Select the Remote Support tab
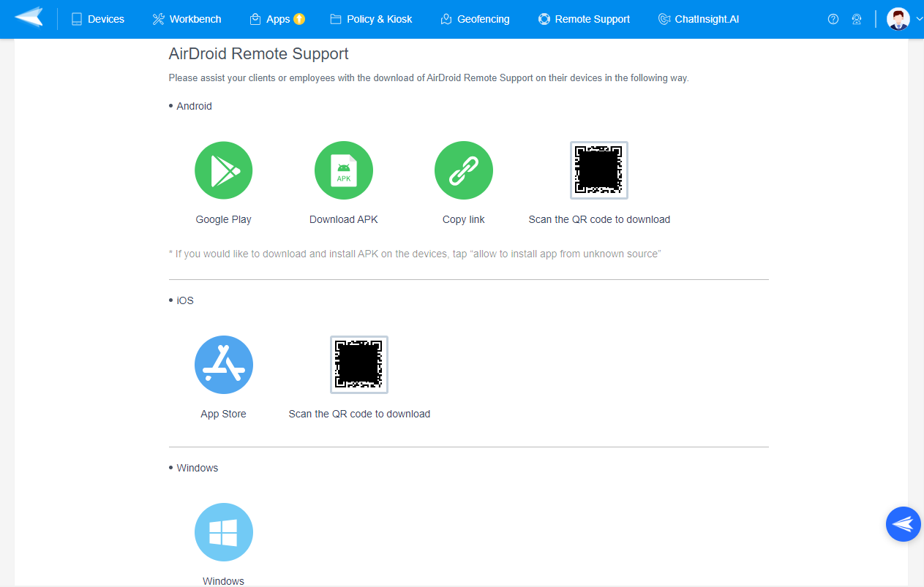 point(584,19)
